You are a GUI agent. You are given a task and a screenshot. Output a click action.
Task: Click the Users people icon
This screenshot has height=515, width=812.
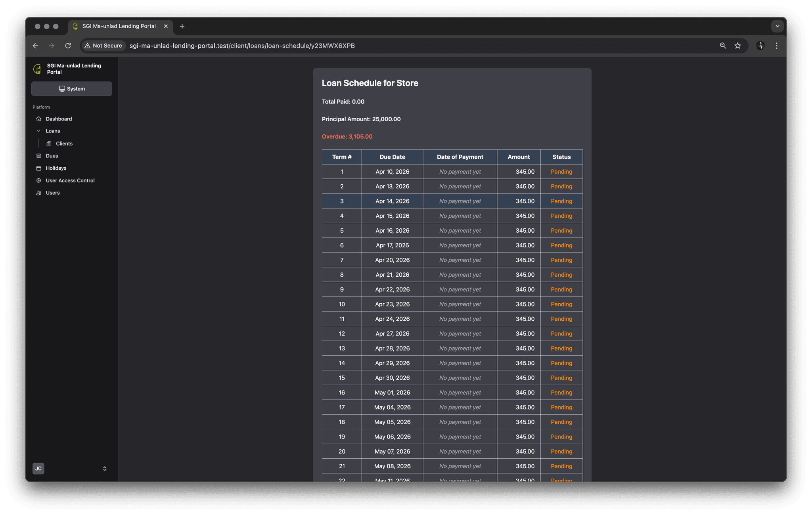(x=38, y=193)
